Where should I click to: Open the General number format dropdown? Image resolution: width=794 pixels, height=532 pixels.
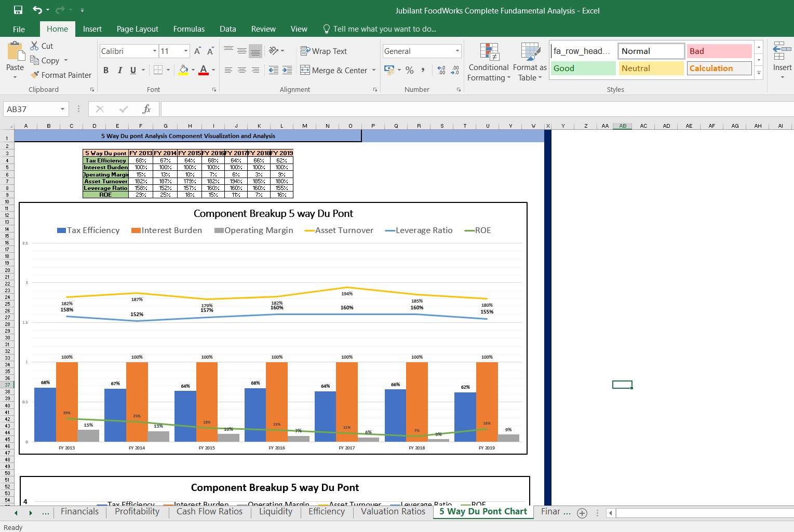pos(457,51)
